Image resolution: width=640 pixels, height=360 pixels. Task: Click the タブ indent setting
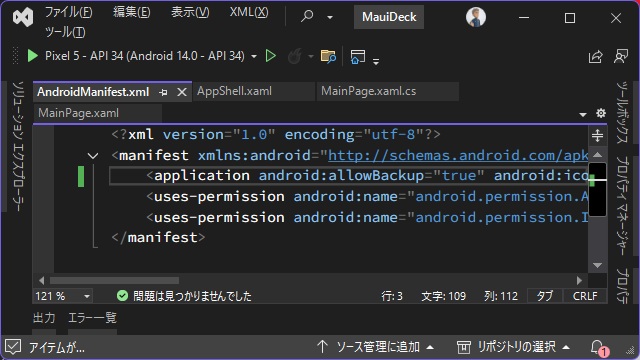pyautogui.click(x=544, y=296)
